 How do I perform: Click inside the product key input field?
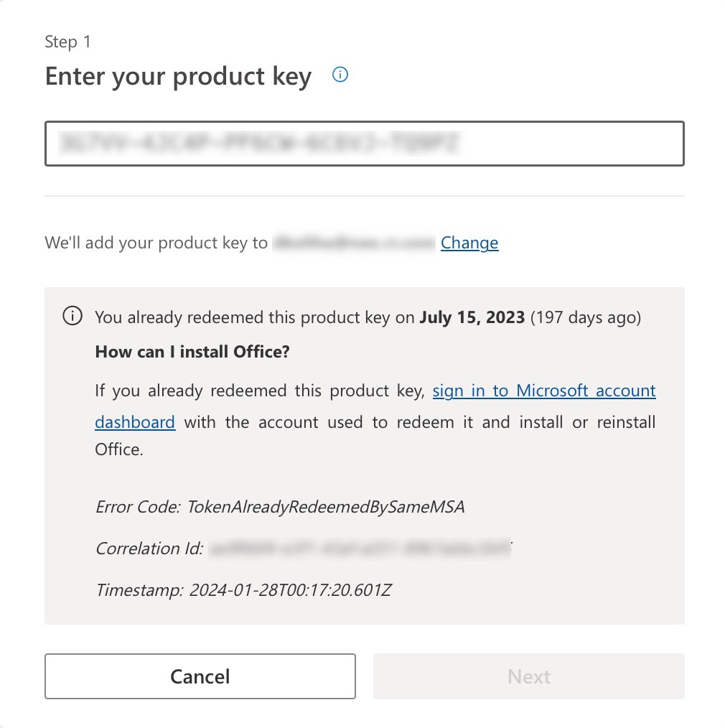click(364, 144)
